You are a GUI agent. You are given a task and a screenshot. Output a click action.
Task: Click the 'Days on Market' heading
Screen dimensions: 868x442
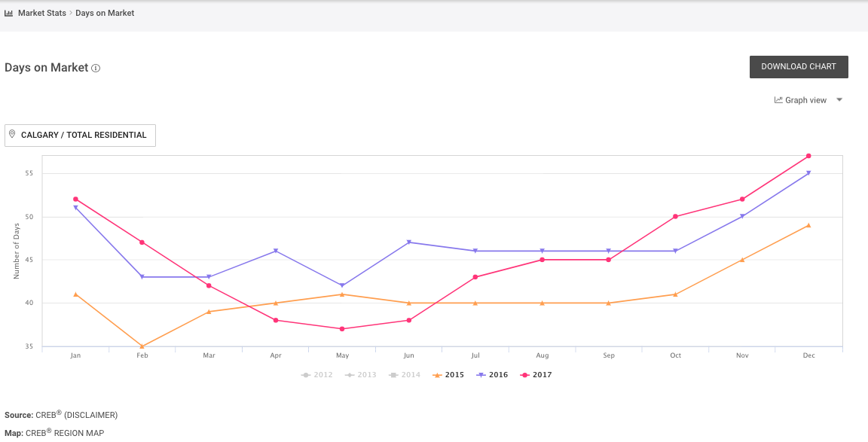(x=47, y=68)
